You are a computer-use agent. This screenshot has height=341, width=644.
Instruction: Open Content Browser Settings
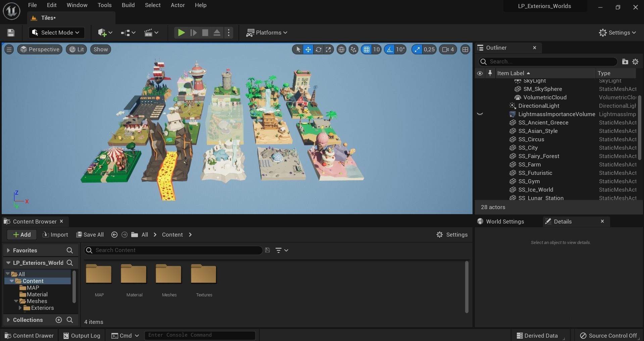coord(452,235)
